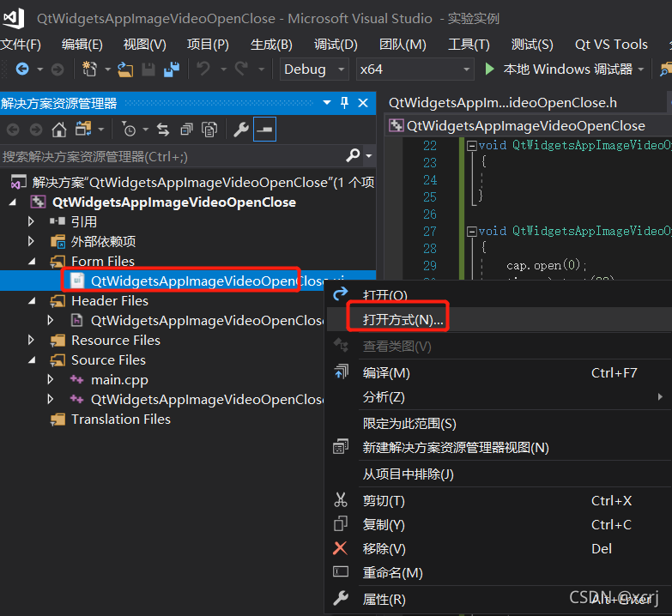Open the 团队(M) menu
This screenshot has width=672, height=616.
(x=403, y=45)
